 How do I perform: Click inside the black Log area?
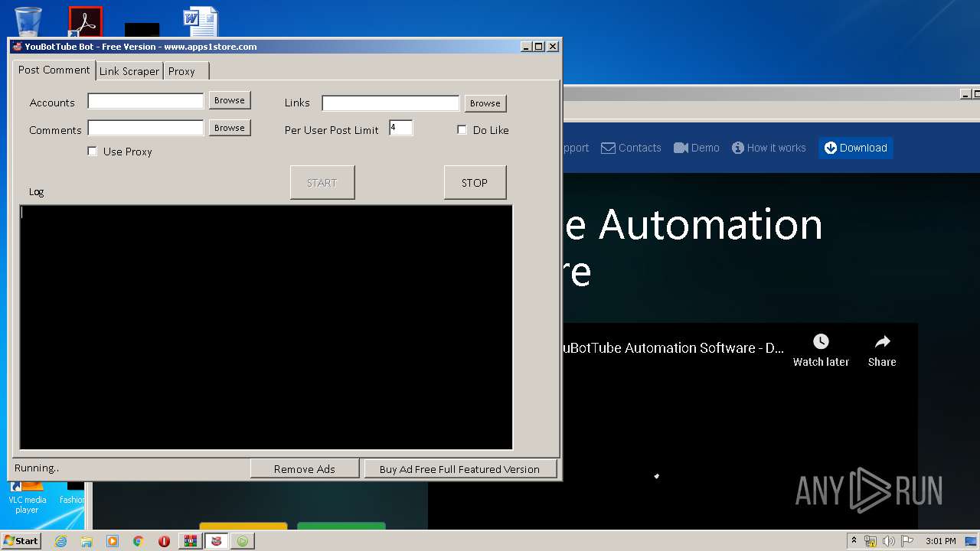[x=266, y=327]
